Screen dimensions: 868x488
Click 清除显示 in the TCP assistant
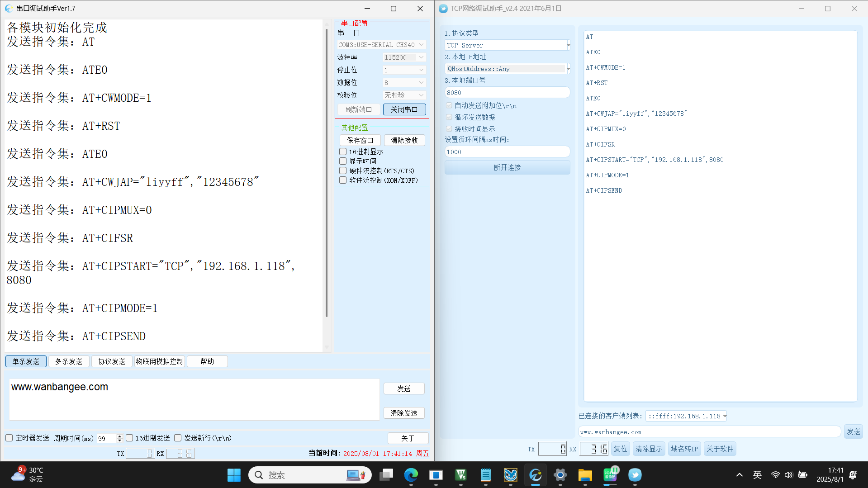coord(649,449)
